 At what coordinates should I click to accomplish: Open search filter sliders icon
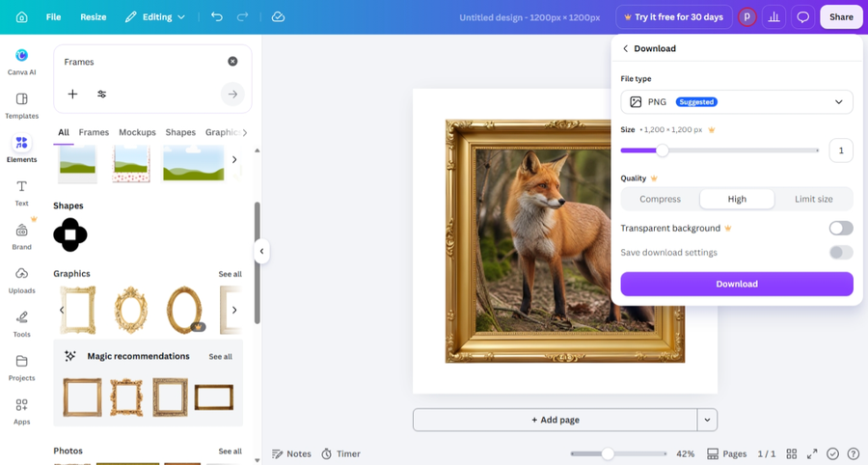[x=102, y=95]
